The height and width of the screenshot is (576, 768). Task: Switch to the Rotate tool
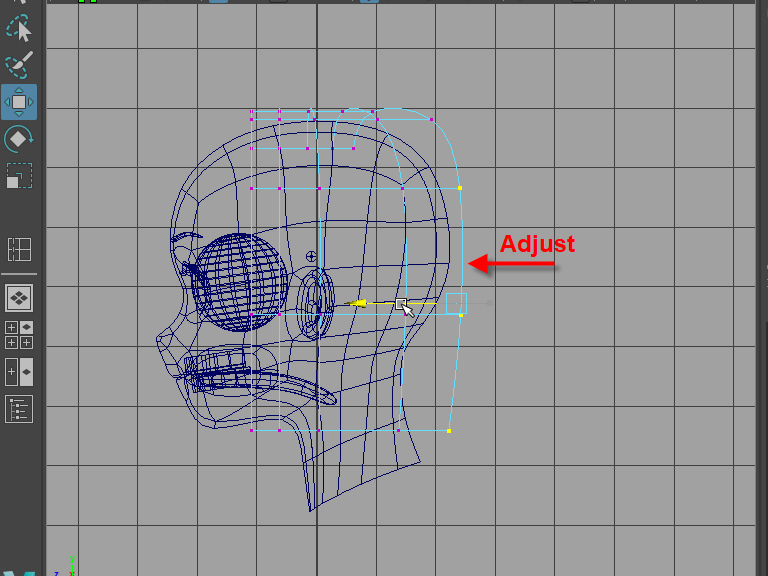19,139
